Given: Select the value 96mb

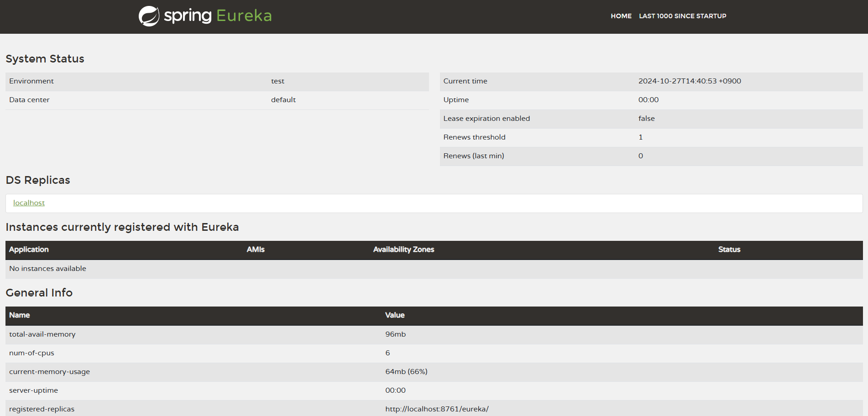Looking at the screenshot, I should 395,334.
